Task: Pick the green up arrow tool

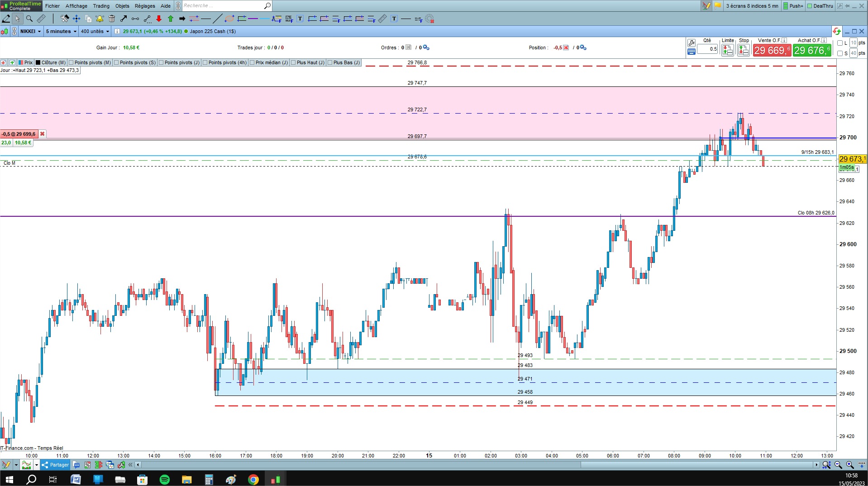Action: [x=171, y=19]
